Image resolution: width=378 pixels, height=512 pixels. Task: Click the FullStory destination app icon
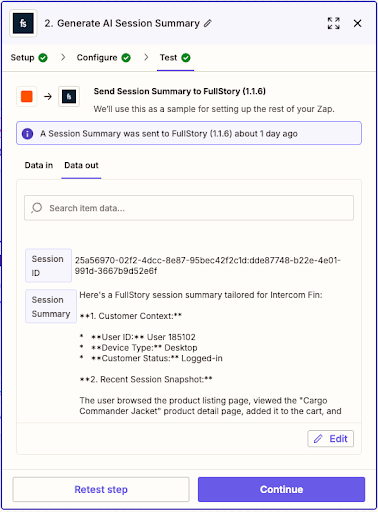click(69, 96)
